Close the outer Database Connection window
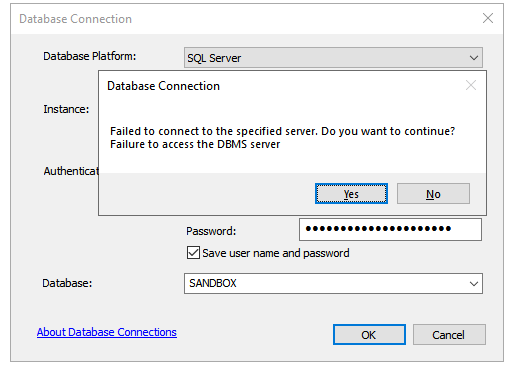The width and height of the screenshot is (511, 380). point(488,18)
